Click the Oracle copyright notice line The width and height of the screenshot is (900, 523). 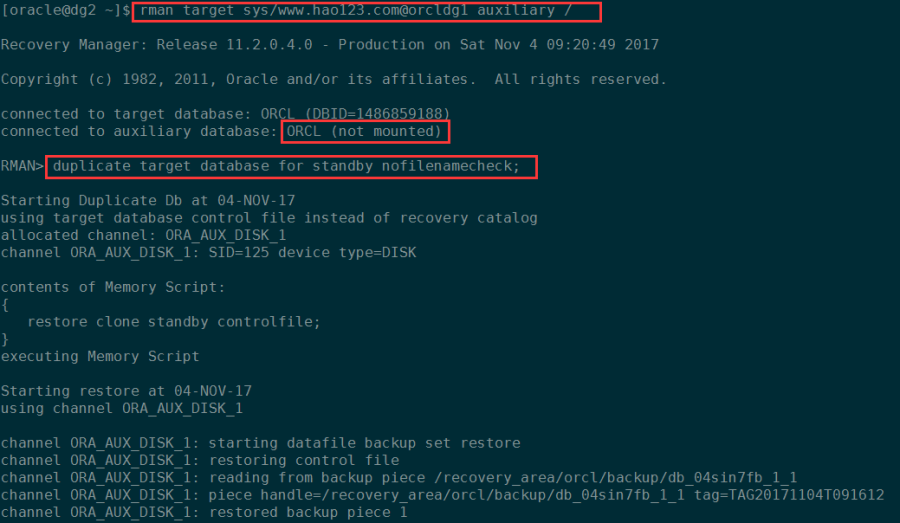coord(333,79)
